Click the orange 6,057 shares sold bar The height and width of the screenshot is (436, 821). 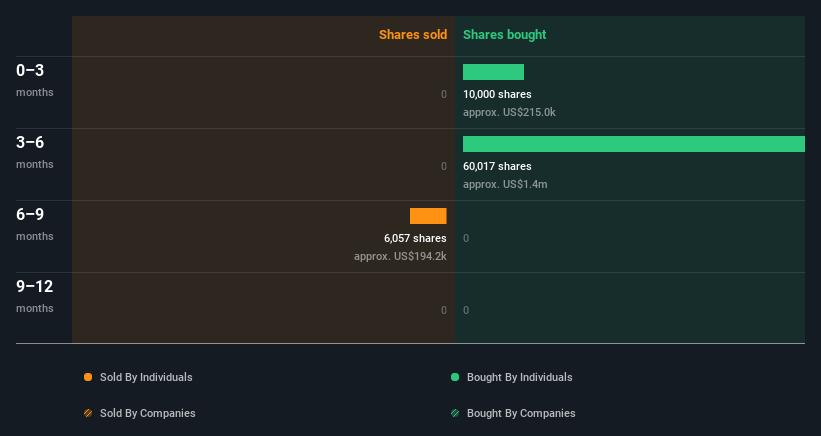pos(428,216)
